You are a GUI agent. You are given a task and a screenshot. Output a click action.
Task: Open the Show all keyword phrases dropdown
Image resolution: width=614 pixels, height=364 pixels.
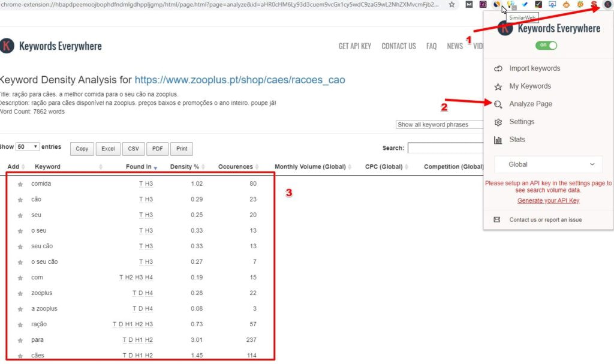[x=440, y=125]
